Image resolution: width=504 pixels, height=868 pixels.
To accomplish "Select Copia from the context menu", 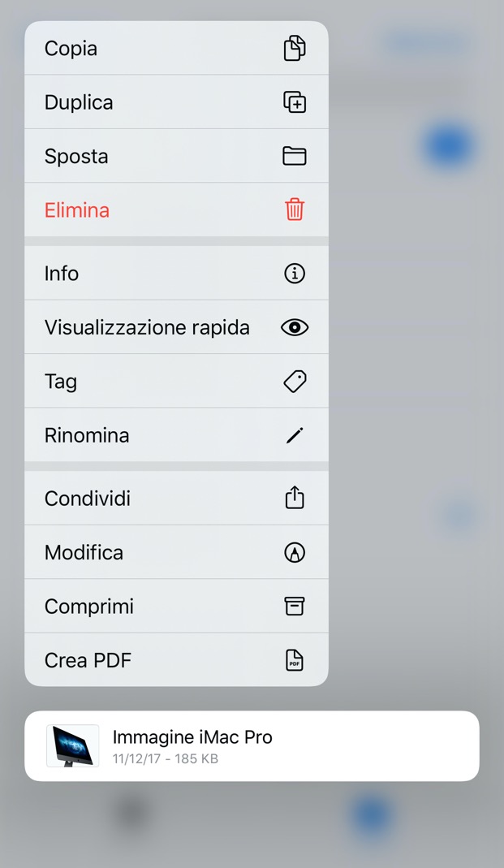I will click(x=71, y=49).
